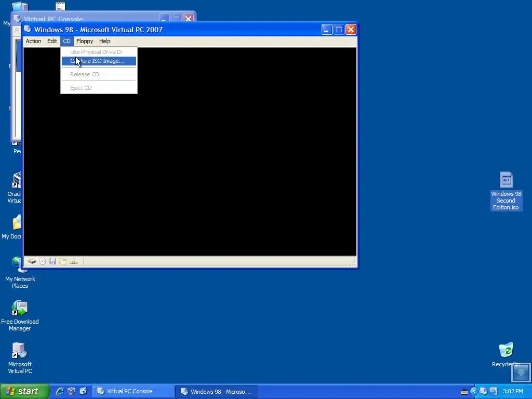Click the rightmost system tray icon beside the clock
Image resolution: width=532 pixels, height=399 pixels.
[x=494, y=391]
